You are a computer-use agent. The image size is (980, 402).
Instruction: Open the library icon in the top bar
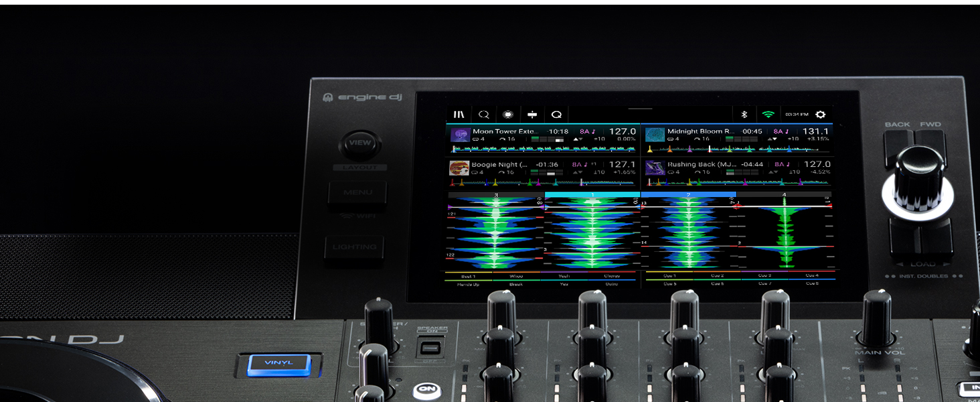(x=459, y=115)
